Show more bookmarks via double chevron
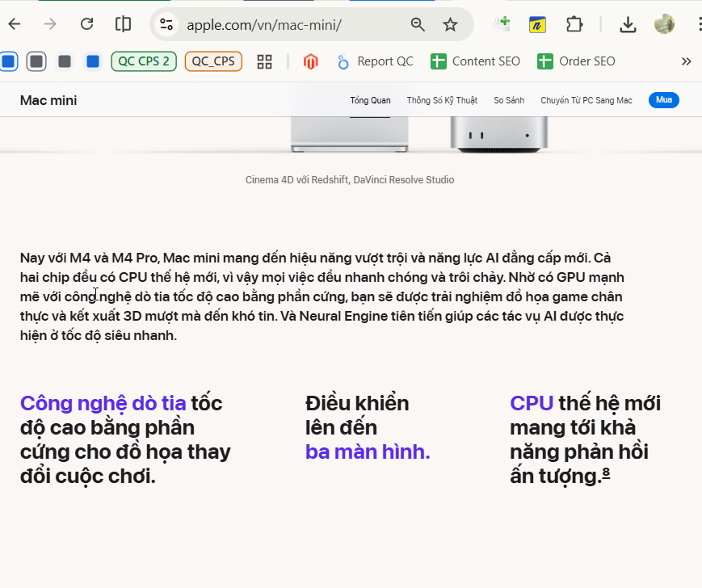Image resolution: width=702 pixels, height=588 pixels. coord(687,61)
